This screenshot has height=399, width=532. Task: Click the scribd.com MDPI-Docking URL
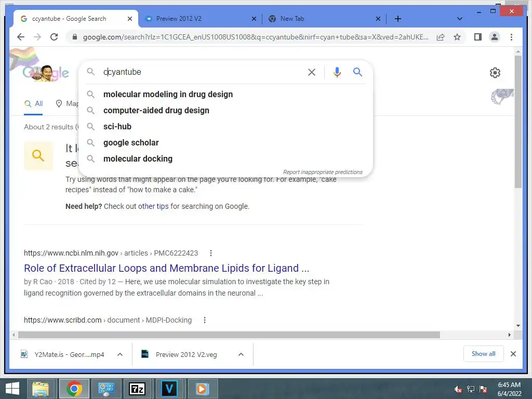tap(108, 320)
